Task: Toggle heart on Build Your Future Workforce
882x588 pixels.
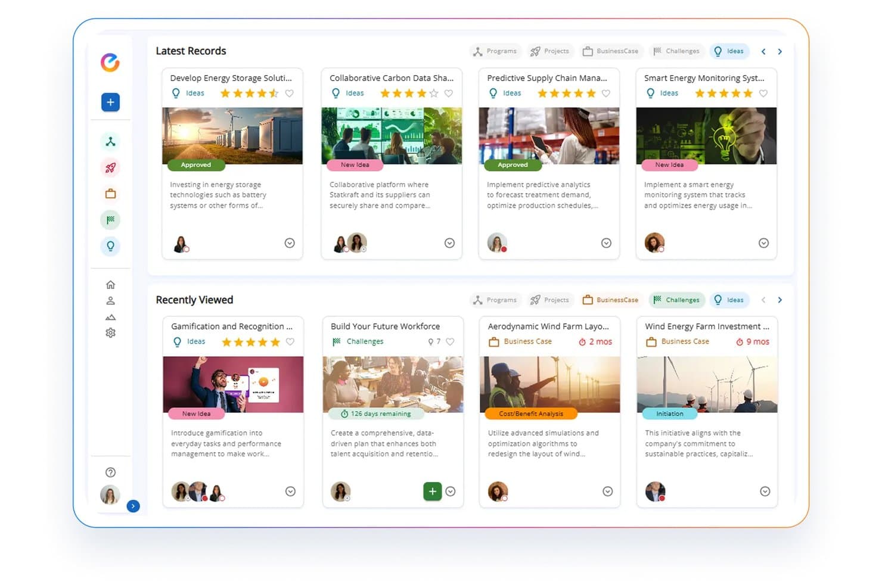Action: pyautogui.click(x=450, y=342)
